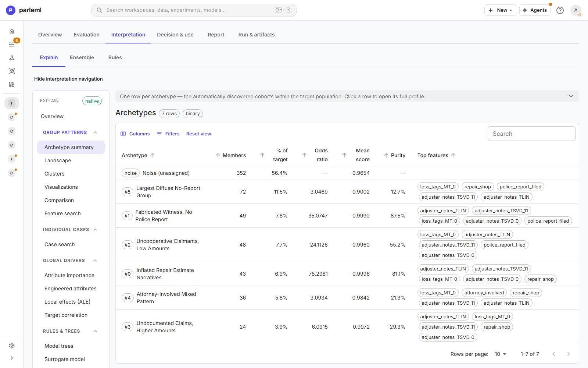
Task: Focus the global search workspaces box
Action: click(x=194, y=10)
